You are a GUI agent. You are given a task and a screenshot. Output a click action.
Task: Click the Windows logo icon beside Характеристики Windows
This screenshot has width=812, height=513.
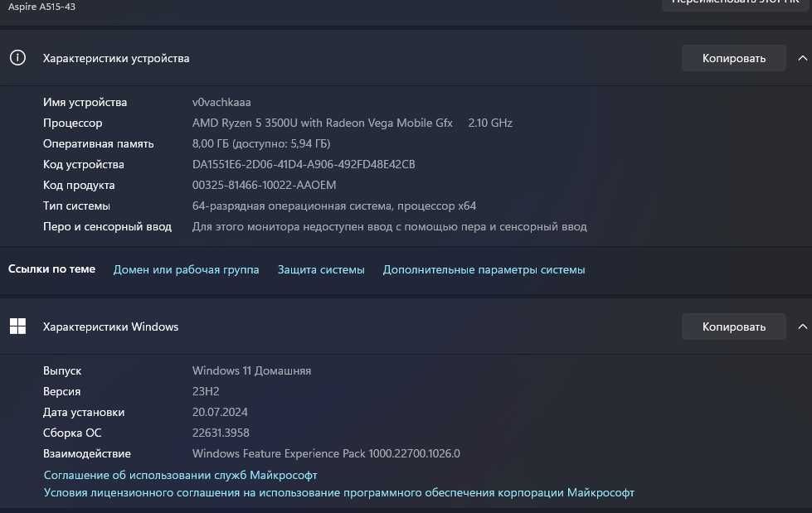pos(17,327)
